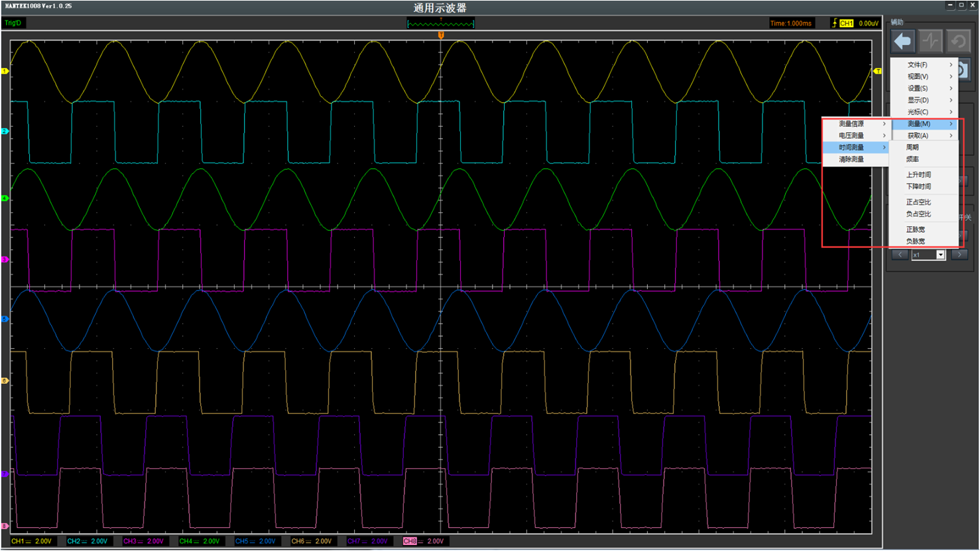This screenshot has width=980, height=551.
Task: Expand the 测量信源 submenu
Action: tap(855, 124)
